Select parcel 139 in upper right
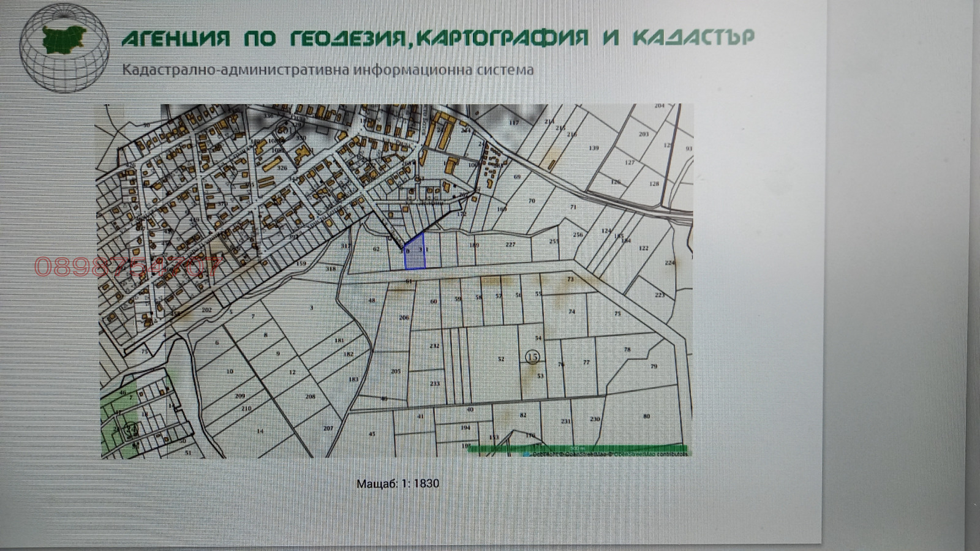This screenshot has height=551, width=980. coord(594,148)
